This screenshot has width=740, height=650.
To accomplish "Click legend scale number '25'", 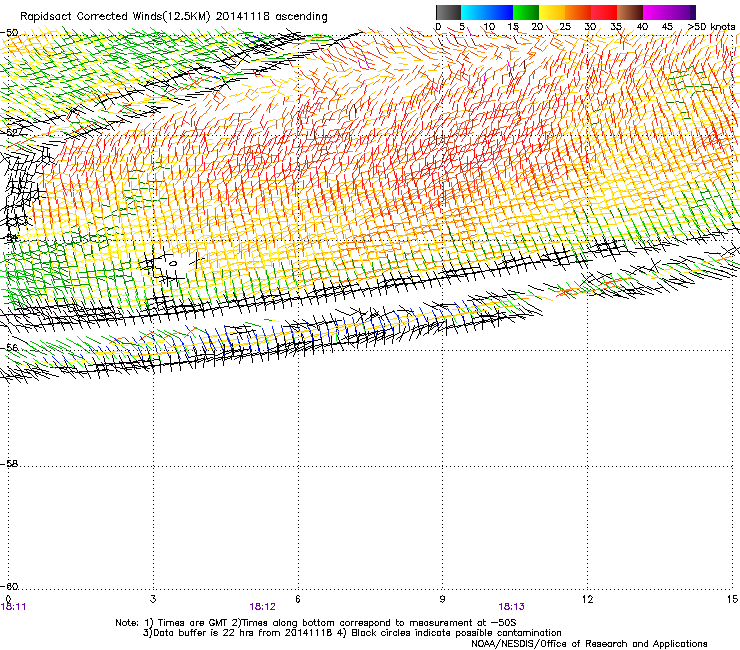I will coord(565,27).
